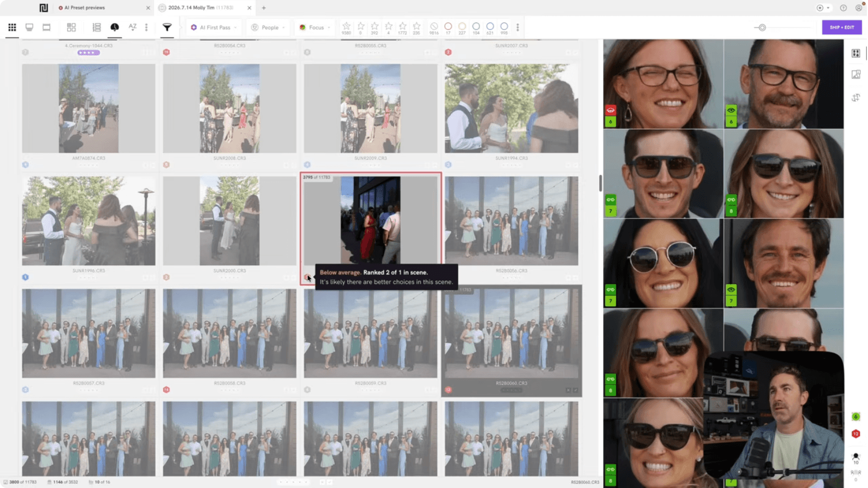
Task: Click the green eye badge on glasses man face
Action: click(x=731, y=110)
